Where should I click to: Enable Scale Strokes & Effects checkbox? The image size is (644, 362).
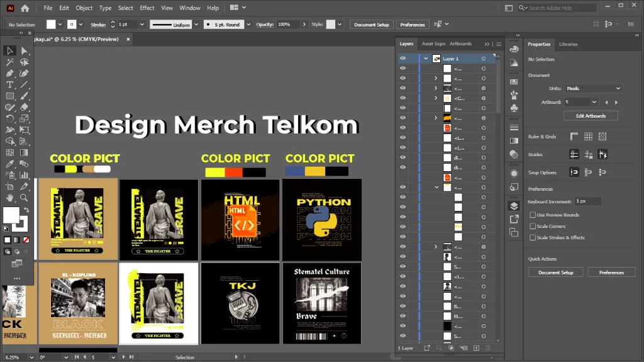click(x=533, y=237)
